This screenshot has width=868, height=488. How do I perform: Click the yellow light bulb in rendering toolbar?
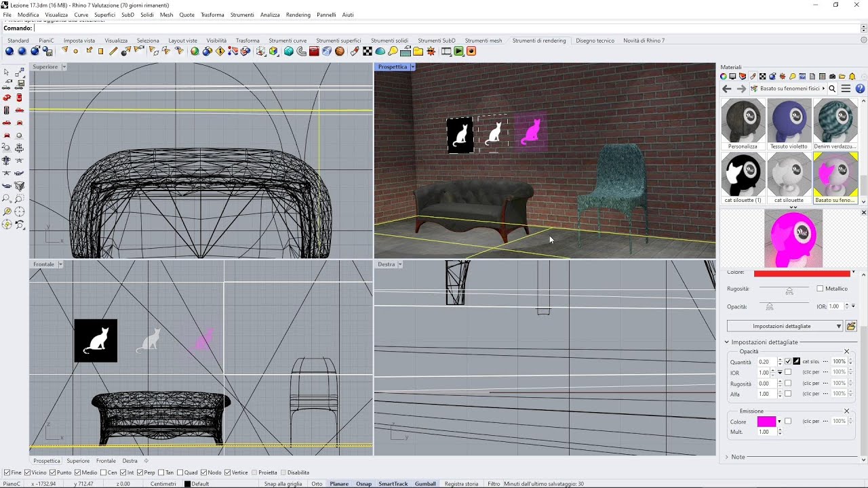pyautogui.click(x=393, y=52)
